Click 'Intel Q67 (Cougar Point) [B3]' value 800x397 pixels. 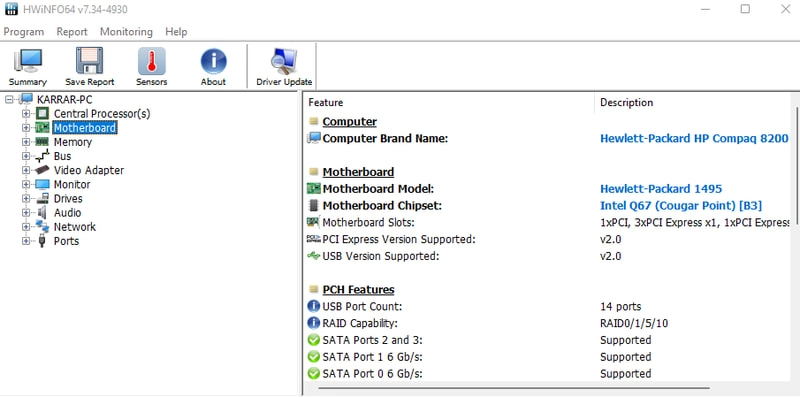(681, 206)
